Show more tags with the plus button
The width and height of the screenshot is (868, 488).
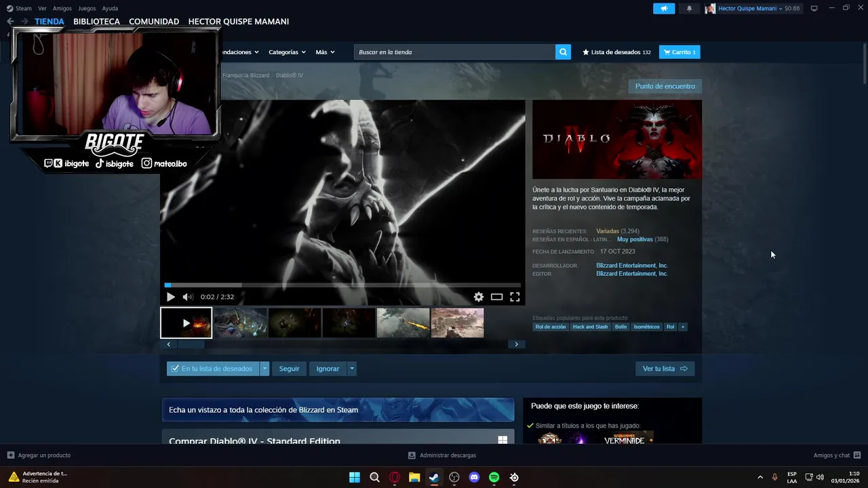pyautogui.click(x=683, y=327)
